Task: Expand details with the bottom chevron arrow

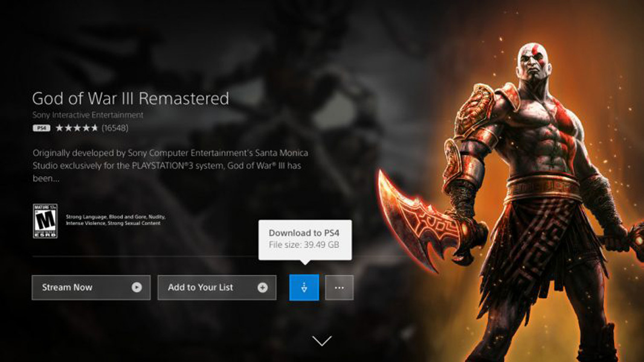Action: 322,341
